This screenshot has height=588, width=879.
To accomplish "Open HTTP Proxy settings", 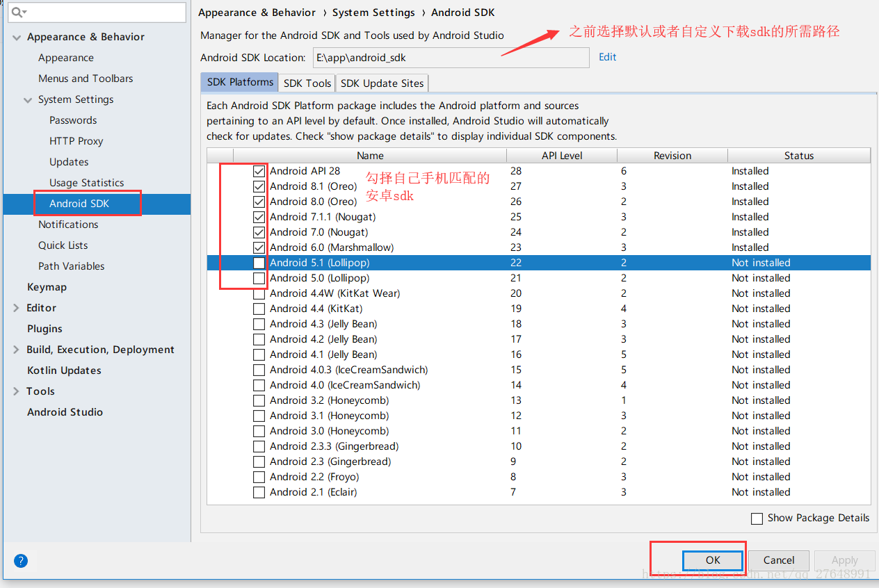I will point(76,141).
